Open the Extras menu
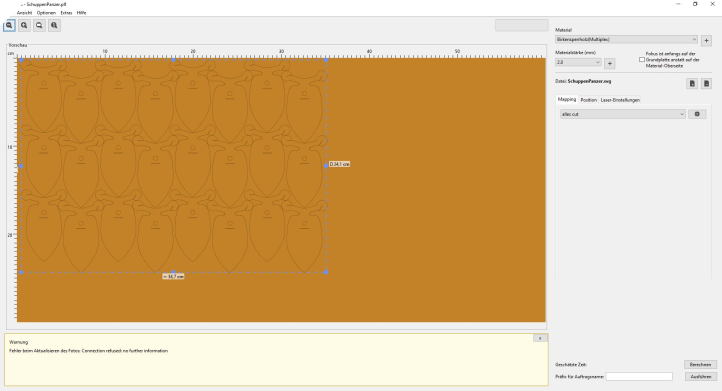 [66, 13]
